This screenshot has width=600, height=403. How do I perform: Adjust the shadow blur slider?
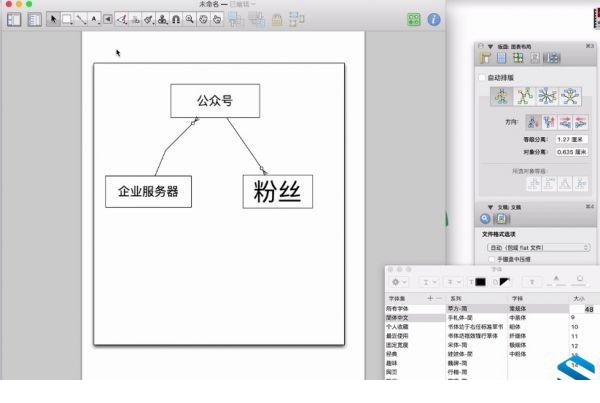tap(580, 284)
